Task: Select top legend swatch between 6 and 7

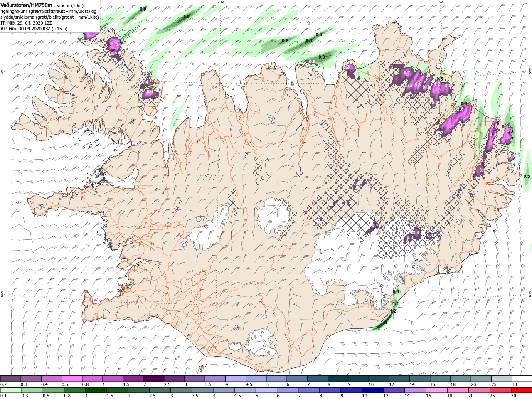Action: (297, 379)
